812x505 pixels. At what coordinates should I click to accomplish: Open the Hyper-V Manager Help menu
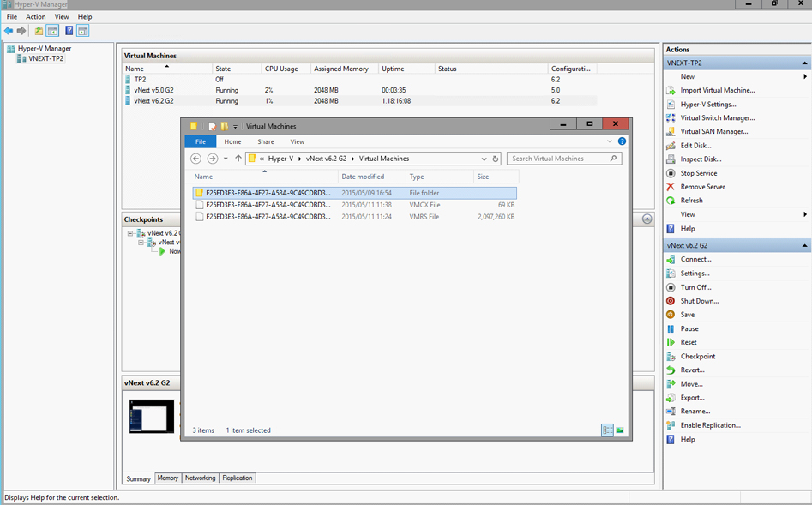tap(85, 16)
